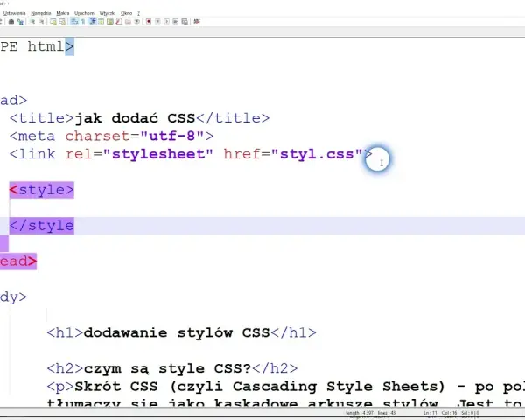
Task: Click the Zoom out toolbar icon
Action: pyautogui.click(x=41, y=21)
